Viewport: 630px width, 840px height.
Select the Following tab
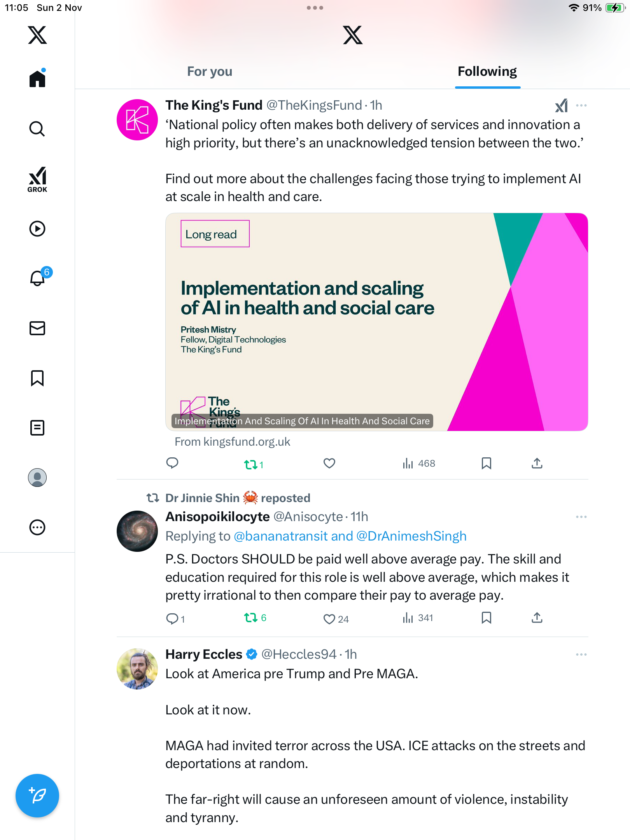pos(487,72)
